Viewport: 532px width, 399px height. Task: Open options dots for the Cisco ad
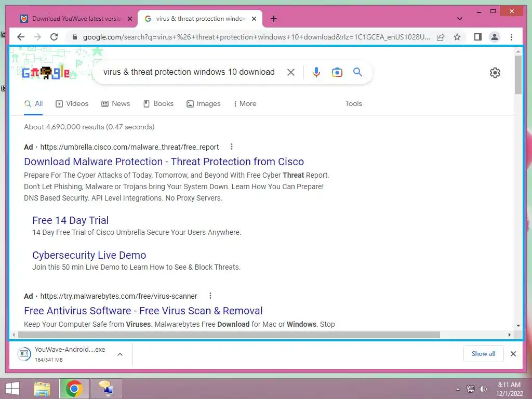[x=231, y=147]
